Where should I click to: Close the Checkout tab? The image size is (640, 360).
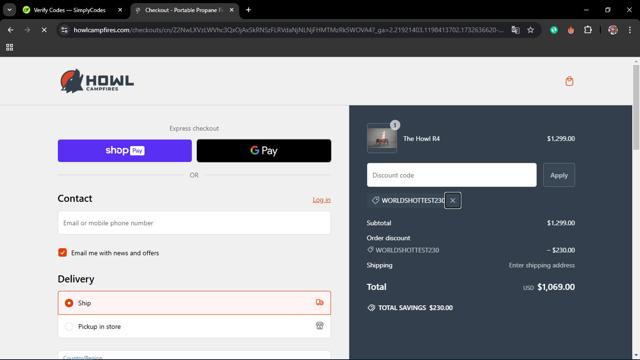(231, 10)
